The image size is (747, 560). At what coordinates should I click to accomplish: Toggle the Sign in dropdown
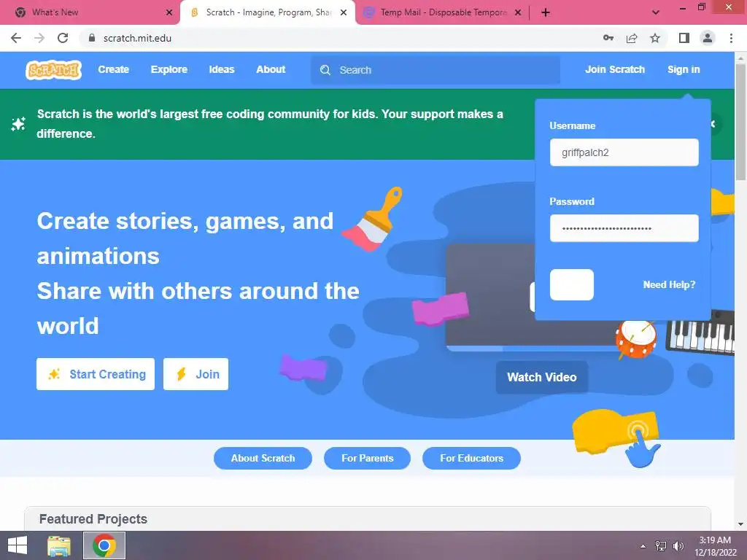point(684,69)
